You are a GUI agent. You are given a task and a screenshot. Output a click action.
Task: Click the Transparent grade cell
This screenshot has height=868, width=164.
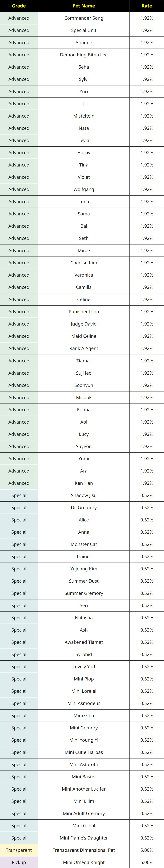click(19, 850)
